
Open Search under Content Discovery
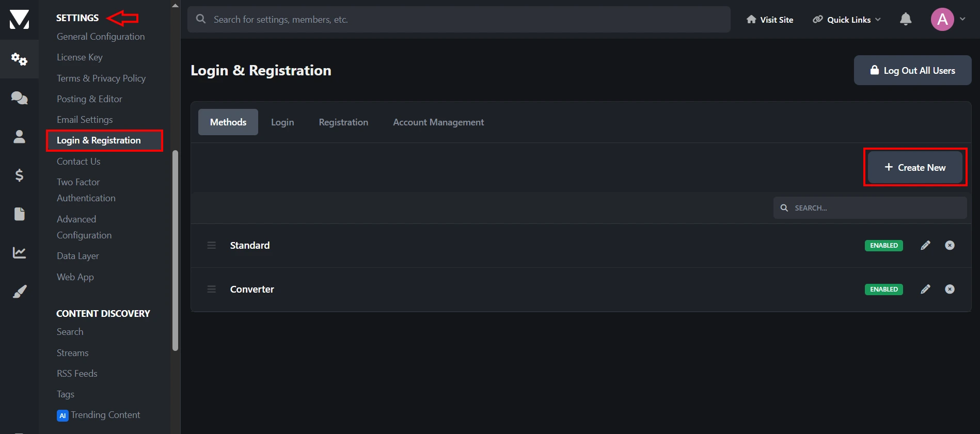tap(70, 332)
